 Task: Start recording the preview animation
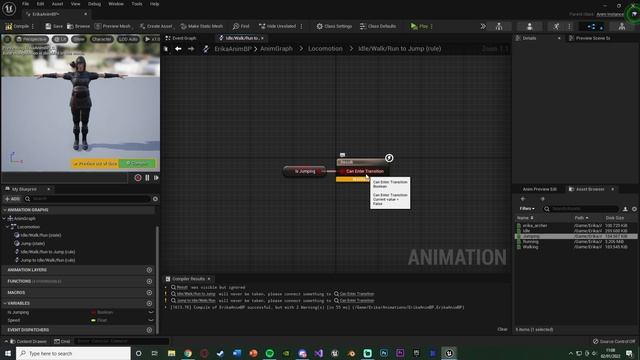pos(138,178)
